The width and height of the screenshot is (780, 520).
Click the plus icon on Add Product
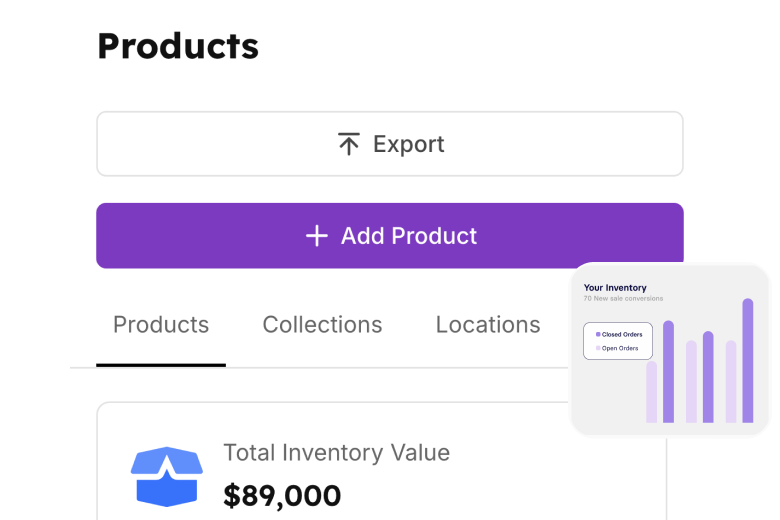(x=317, y=236)
